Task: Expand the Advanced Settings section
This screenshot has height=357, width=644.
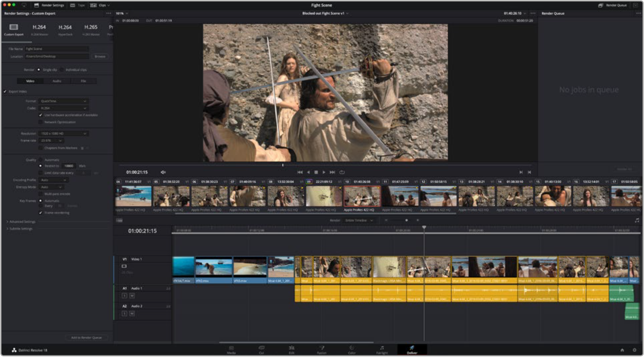Action: coord(22,222)
